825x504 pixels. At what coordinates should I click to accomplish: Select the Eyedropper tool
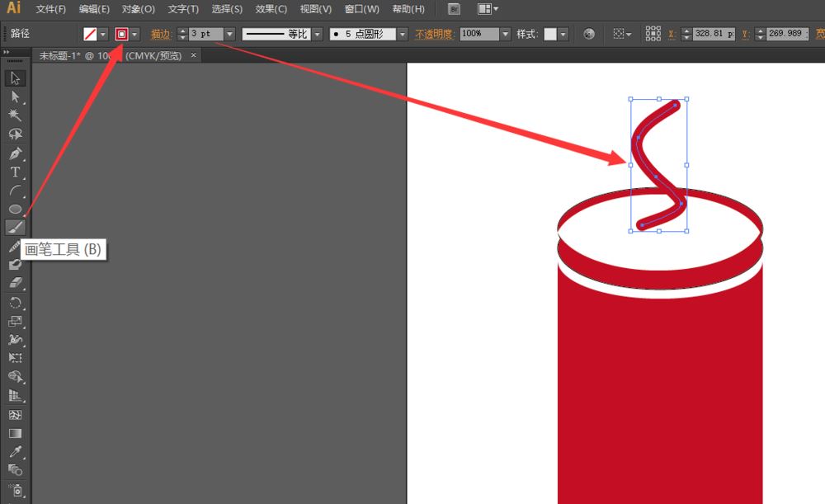[15, 452]
